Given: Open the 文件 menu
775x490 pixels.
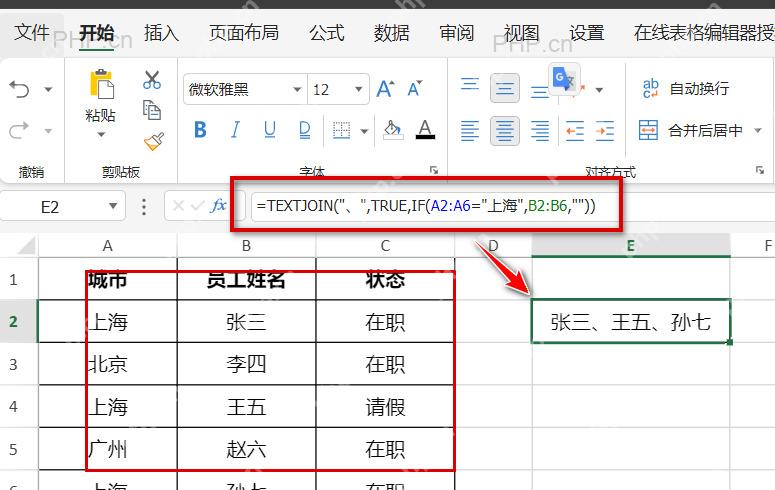Looking at the screenshot, I should (32, 33).
